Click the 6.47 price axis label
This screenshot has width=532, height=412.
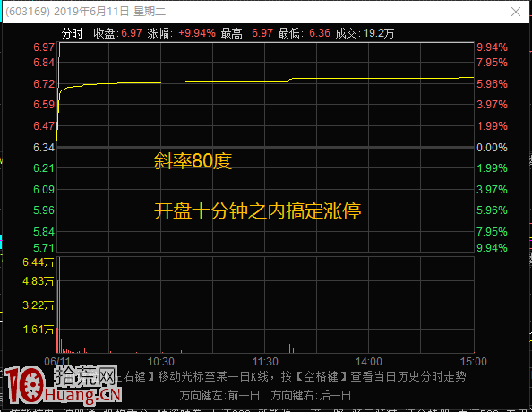[44, 126]
